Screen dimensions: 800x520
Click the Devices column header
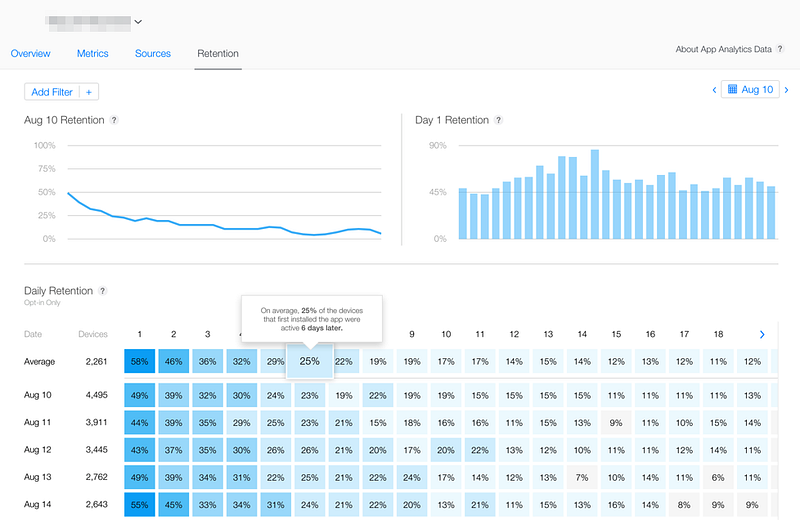click(93, 334)
